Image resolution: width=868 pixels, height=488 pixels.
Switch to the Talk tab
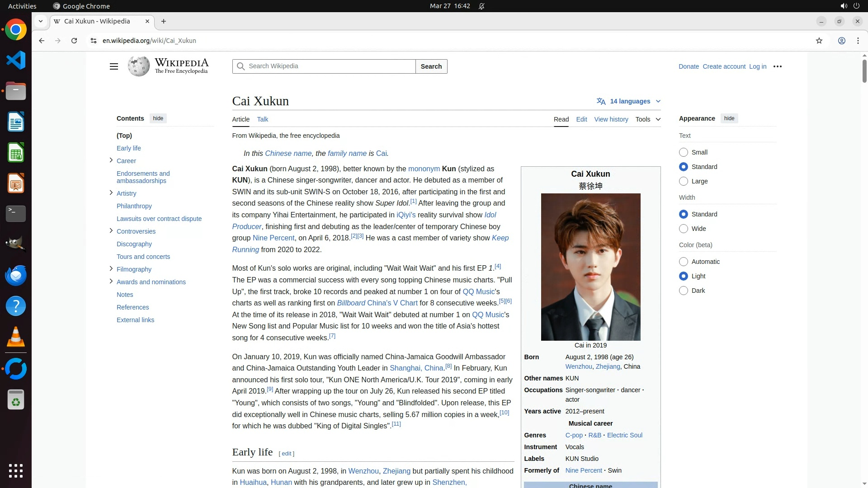pyautogui.click(x=262, y=119)
